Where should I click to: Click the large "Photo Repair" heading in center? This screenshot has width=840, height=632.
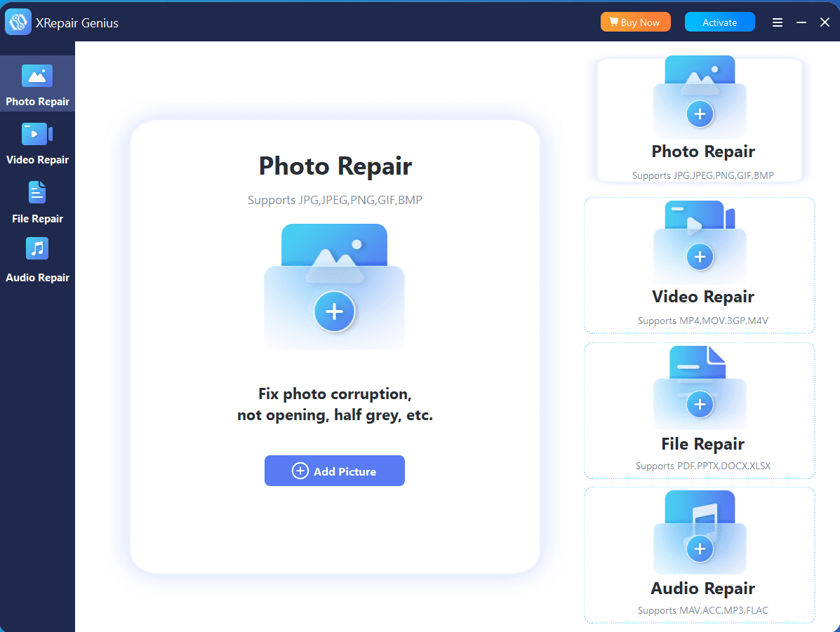pos(335,166)
